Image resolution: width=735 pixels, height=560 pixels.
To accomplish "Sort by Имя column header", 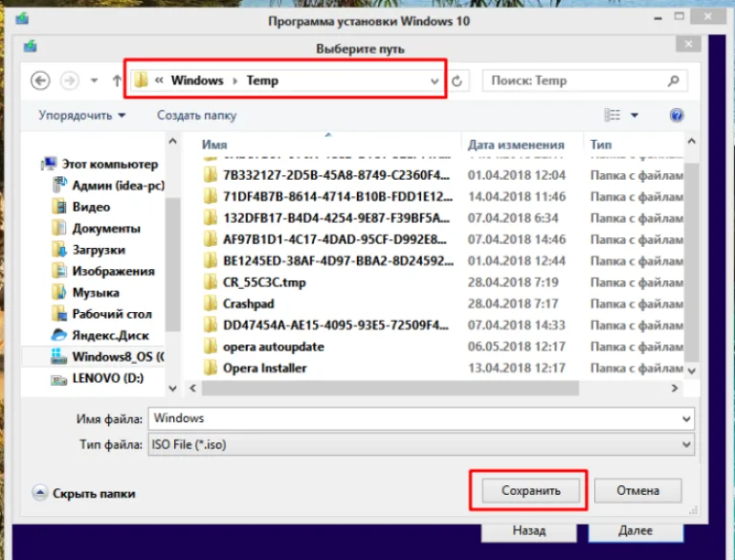I will (214, 145).
